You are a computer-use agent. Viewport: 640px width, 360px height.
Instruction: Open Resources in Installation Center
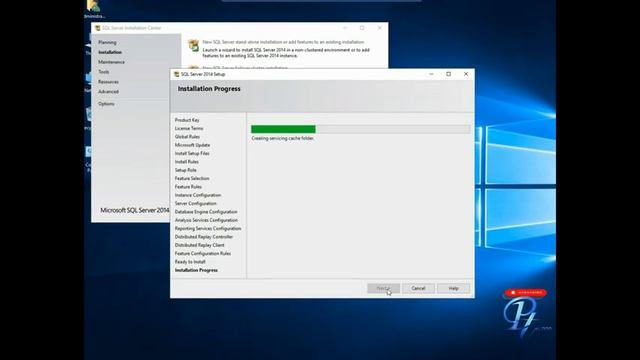[108, 82]
